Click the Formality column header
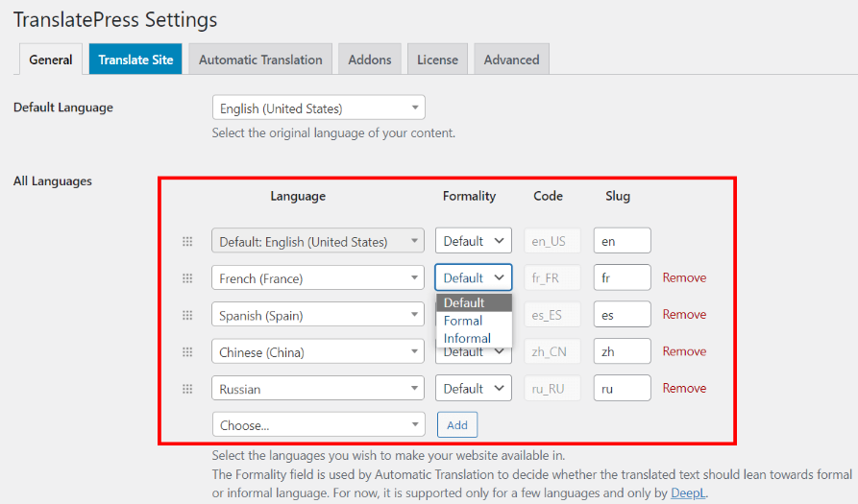 469,196
